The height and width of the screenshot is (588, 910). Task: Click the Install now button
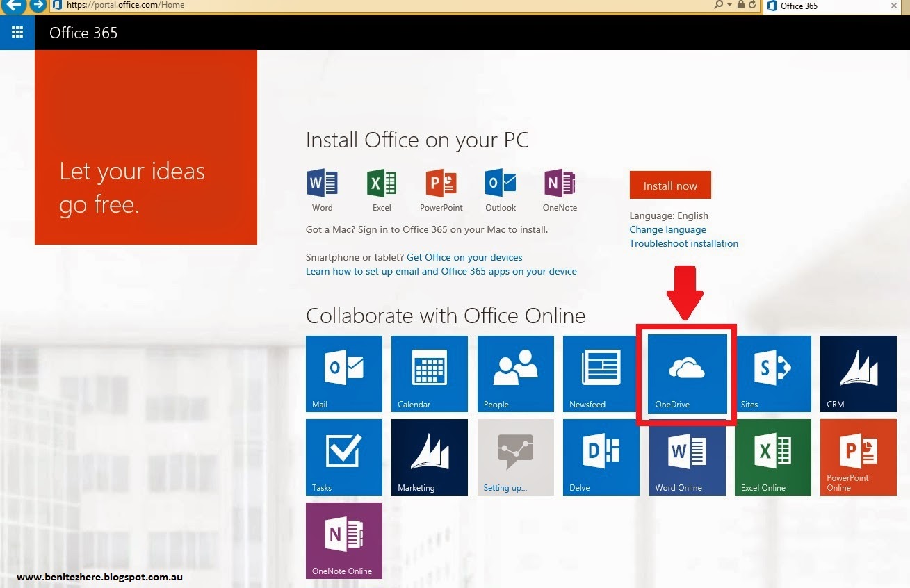click(x=670, y=185)
